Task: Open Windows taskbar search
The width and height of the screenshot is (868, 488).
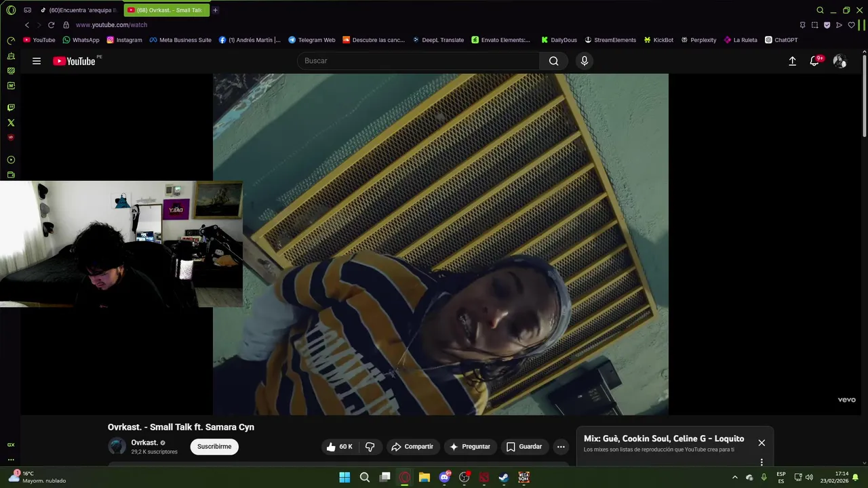Action: point(364,477)
